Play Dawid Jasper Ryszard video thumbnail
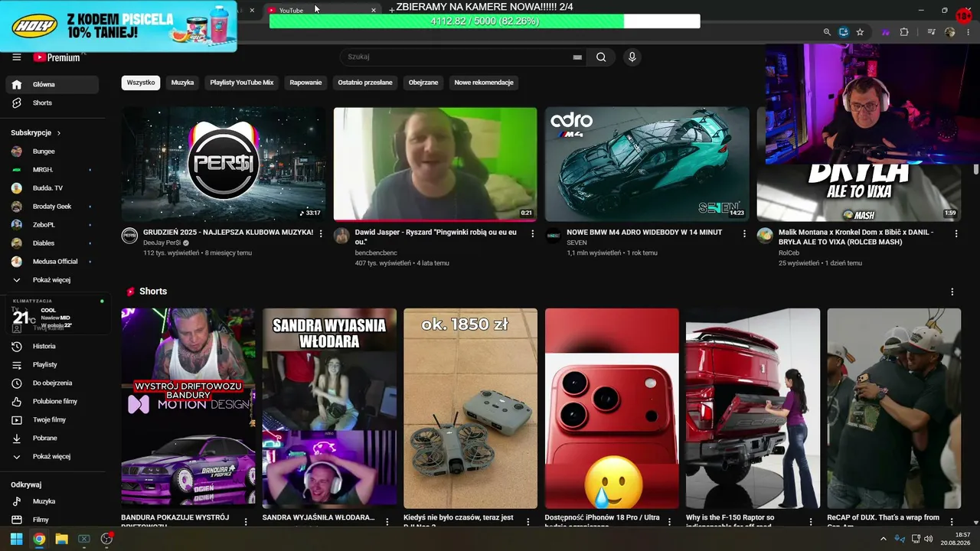Image resolution: width=980 pixels, height=551 pixels. (435, 164)
